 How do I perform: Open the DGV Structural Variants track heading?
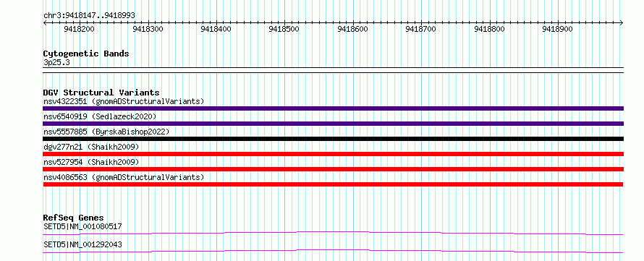[101, 93]
